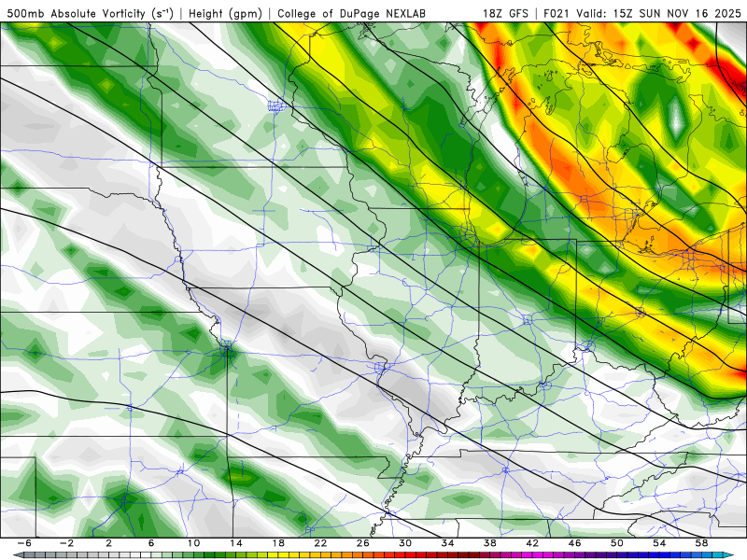Click the '14' color scale label
Image resolution: width=747 pixels, height=560 pixels.
pyautogui.click(x=236, y=543)
